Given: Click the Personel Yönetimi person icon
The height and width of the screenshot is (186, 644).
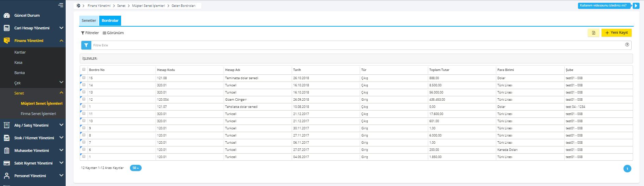Looking at the screenshot, I should tap(6, 176).
